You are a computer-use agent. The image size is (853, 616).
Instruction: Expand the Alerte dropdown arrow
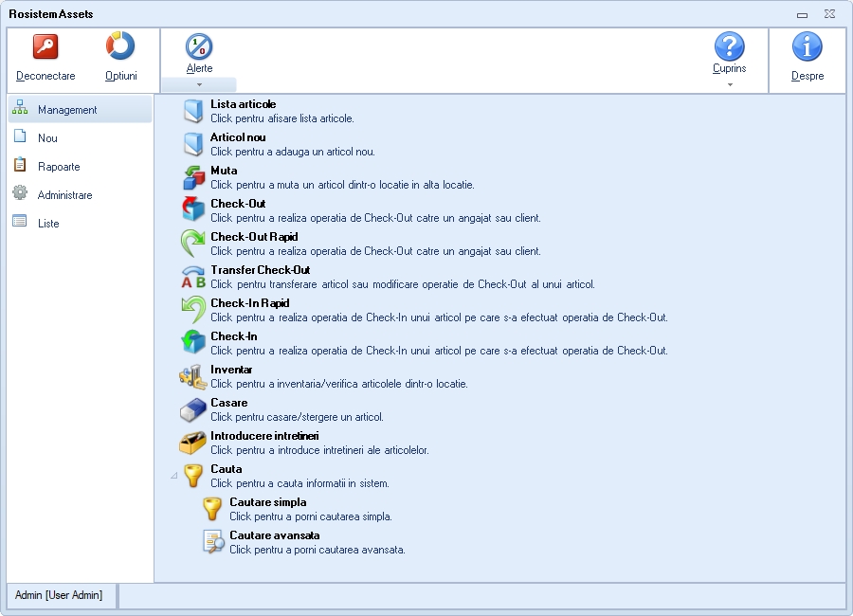[199, 84]
